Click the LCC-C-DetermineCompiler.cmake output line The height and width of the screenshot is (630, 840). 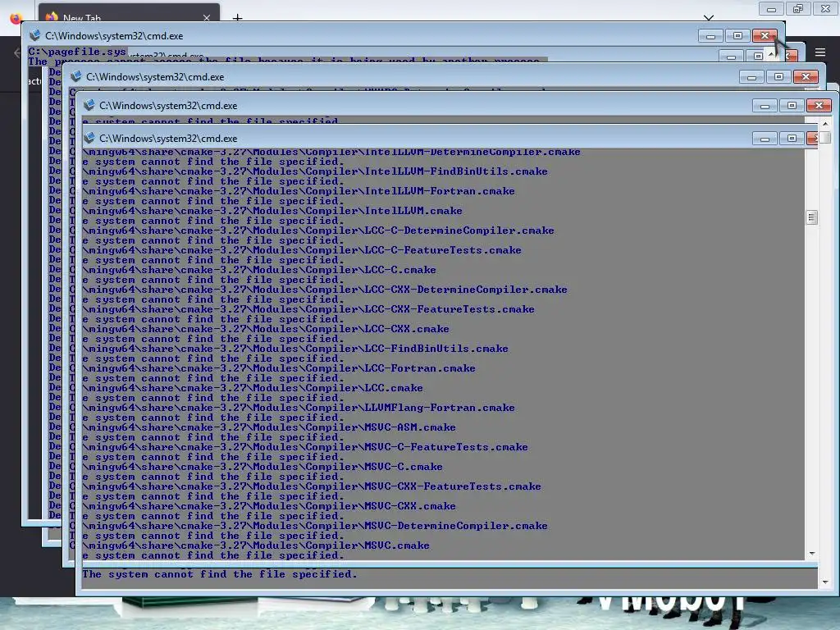point(318,231)
